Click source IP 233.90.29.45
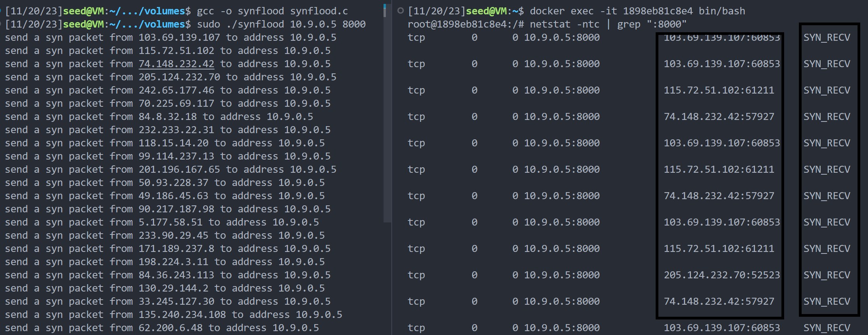 pos(173,235)
